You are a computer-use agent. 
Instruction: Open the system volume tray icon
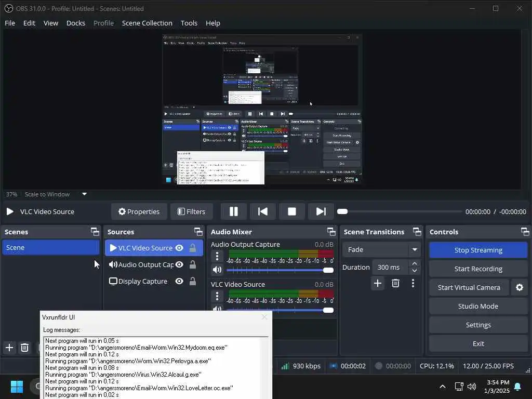(x=472, y=386)
